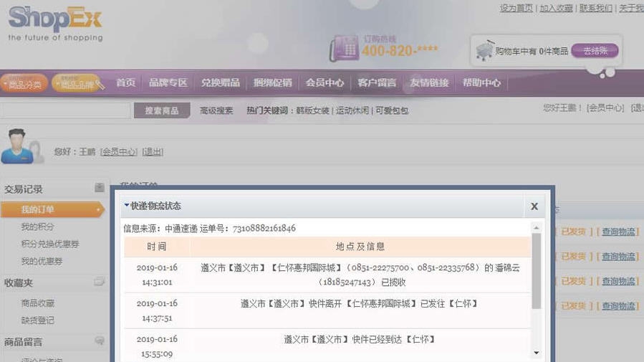Open 捆绑促销 navigation item
The height and width of the screenshot is (362, 644).
272,82
